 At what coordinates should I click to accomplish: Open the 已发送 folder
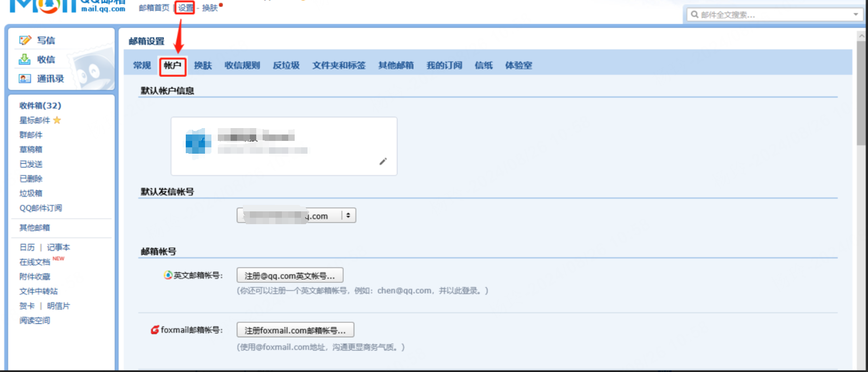31,164
